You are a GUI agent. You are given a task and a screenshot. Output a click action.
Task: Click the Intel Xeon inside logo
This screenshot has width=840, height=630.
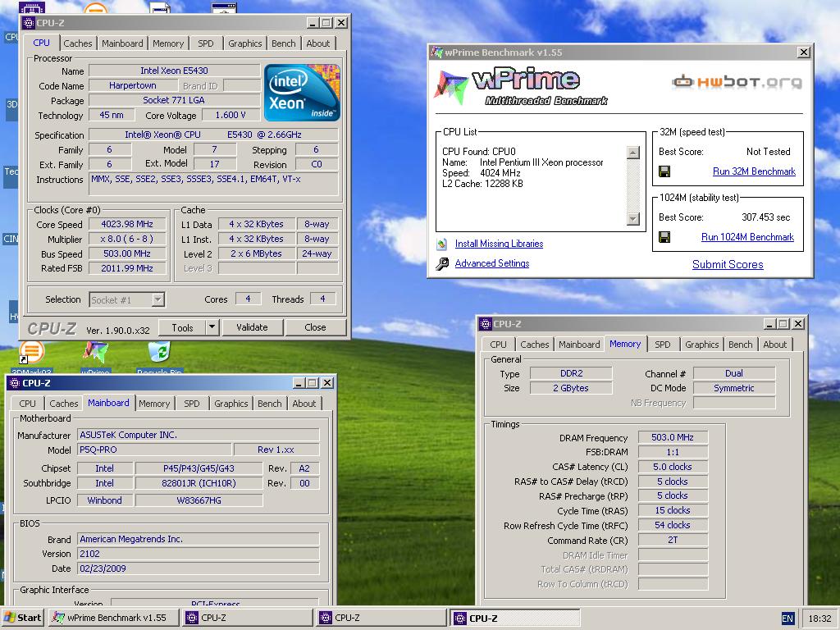click(x=302, y=93)
